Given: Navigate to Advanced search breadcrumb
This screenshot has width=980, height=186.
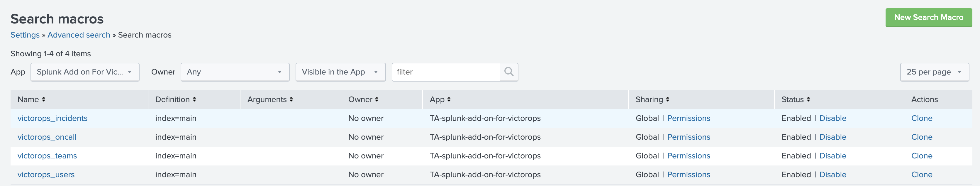Looking at the screenshot, I should tap(79, 35).
